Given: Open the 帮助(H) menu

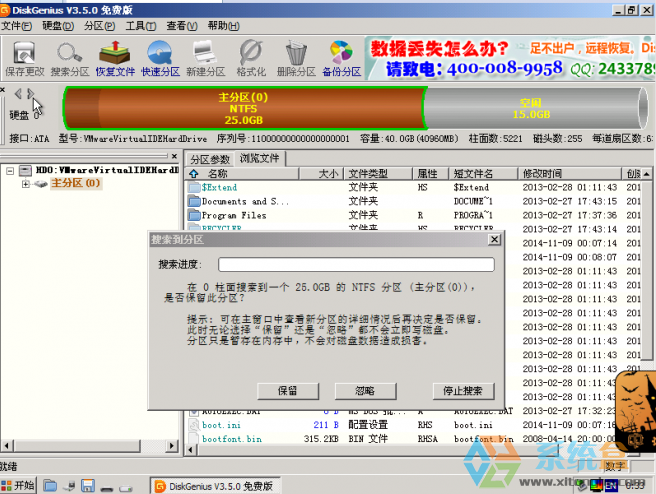Looking at the screenshot, I should [223, 26].
